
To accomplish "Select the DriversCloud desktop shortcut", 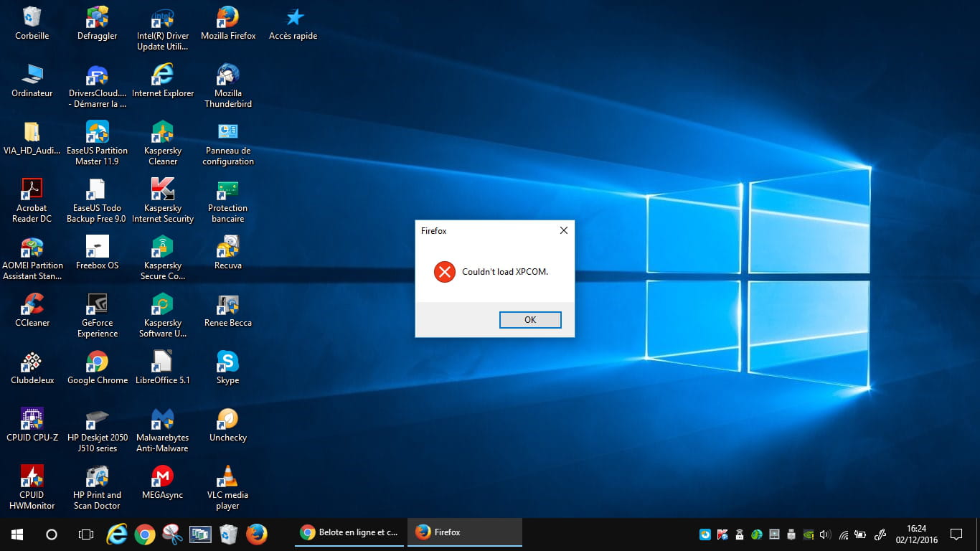I will pyautogui.click(x=98, y=87).
